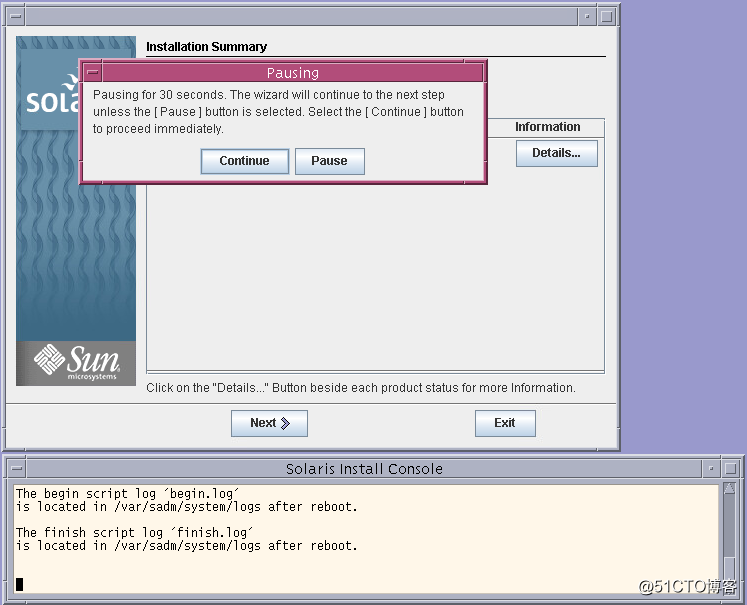This screenshot has width=747, height=605.
Task: Maximize the Solaris Install Console window
Action: coord(730,468)
